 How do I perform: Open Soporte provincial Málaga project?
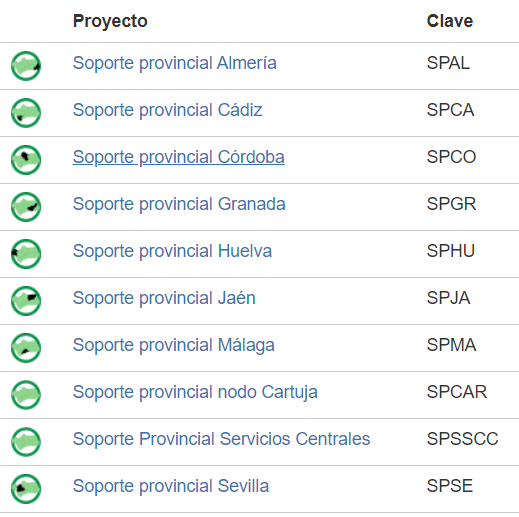coord(174,345)
